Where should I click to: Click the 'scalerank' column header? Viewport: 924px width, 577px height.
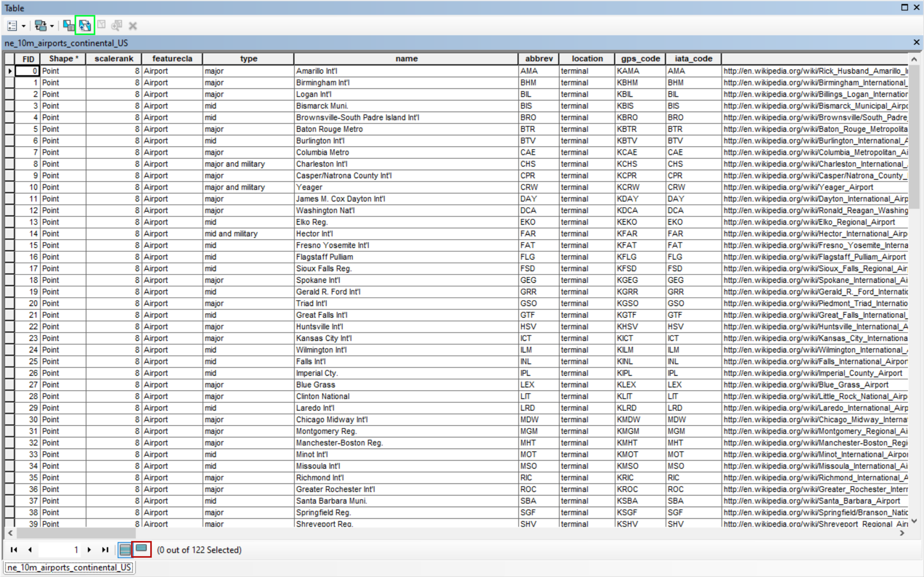(x=114, y=59)
